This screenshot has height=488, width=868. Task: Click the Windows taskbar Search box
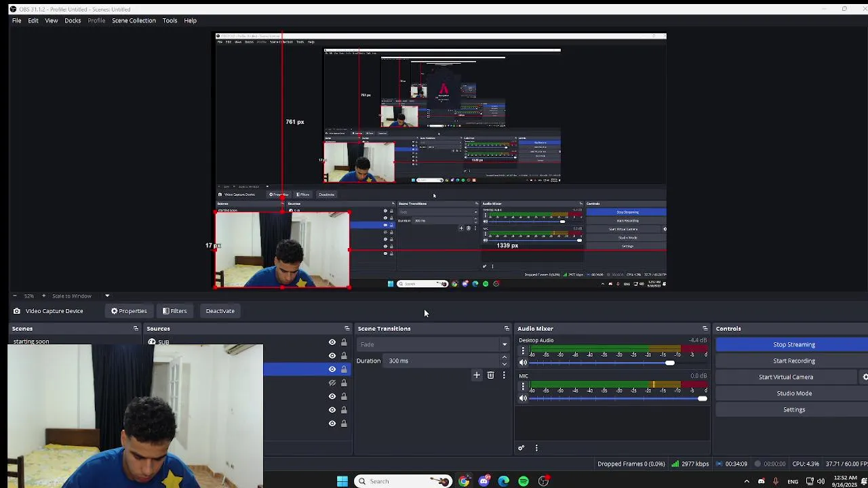pyautogui.click(x=403, y=481)
